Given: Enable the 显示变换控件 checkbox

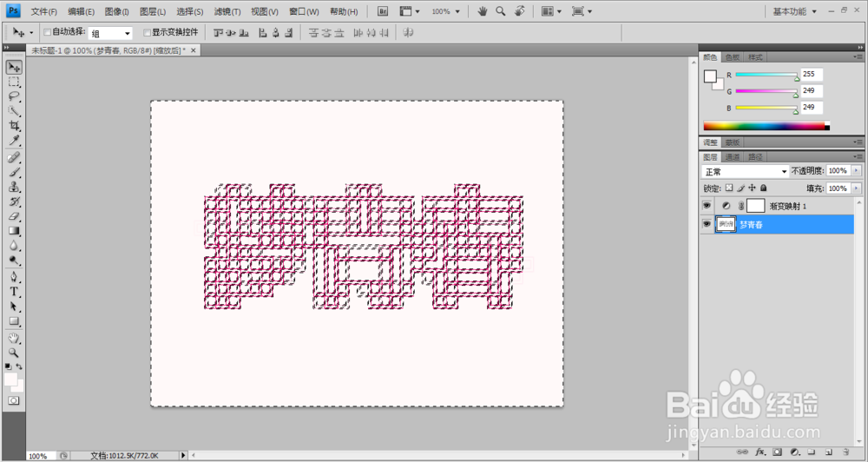Looking at the screenshot, I should [148, 33].
